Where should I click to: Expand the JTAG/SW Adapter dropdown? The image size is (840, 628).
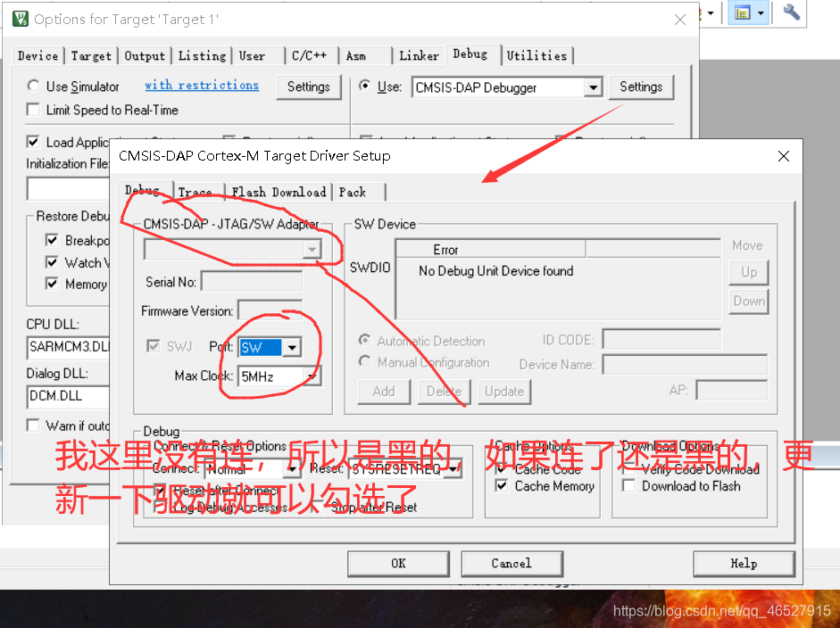pyautogui.click(x=312, y=249)
